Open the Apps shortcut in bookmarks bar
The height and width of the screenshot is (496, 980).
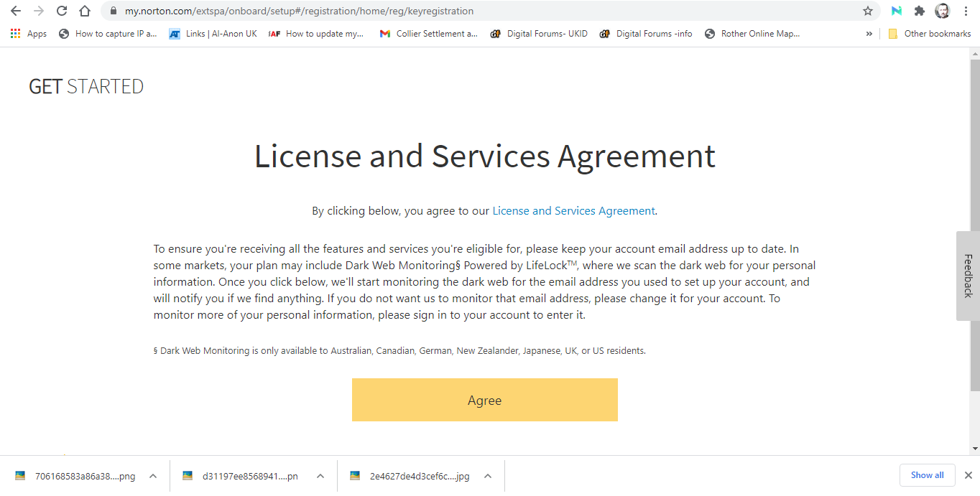click(29, 34)
